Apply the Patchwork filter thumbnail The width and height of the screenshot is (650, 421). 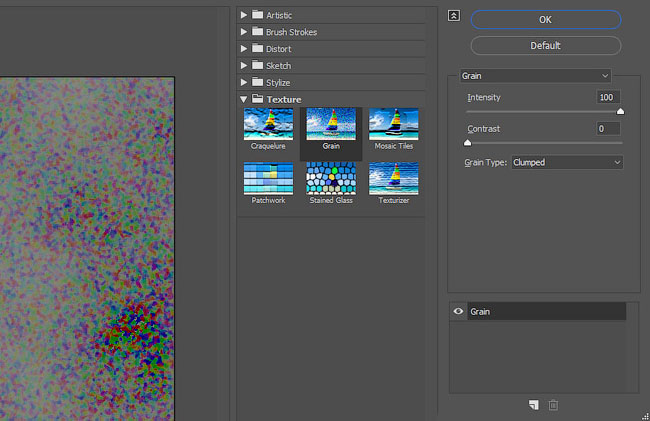coord(268,179)
